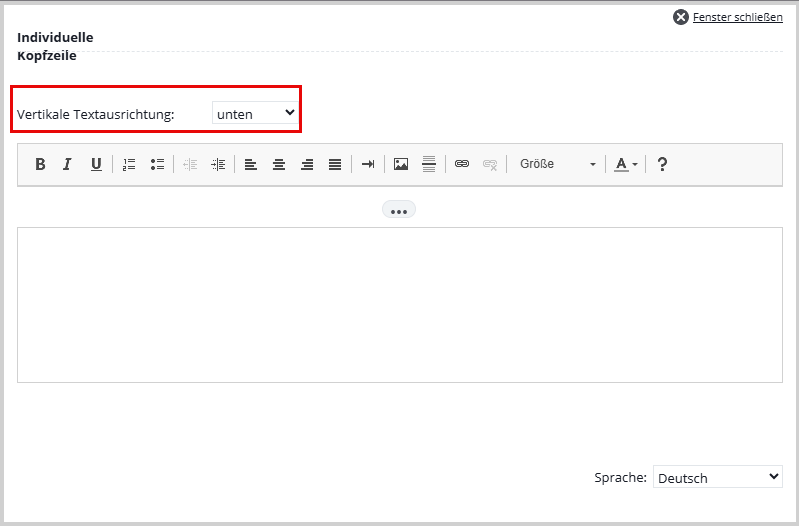This screenshot has height=526, width=799.
Task: Insert a bulleted list
Action: coord(157,164)
